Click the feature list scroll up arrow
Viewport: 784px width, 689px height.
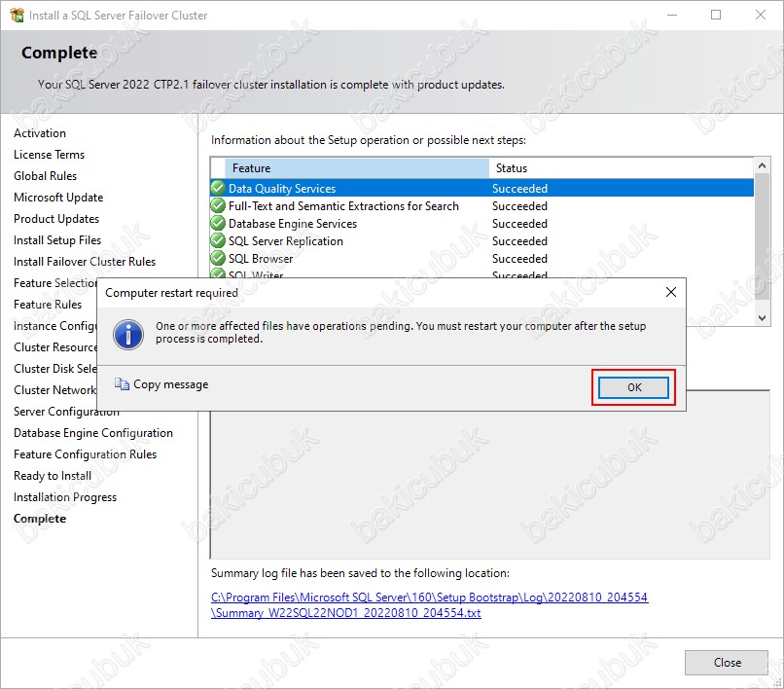(x=762, y=165)
